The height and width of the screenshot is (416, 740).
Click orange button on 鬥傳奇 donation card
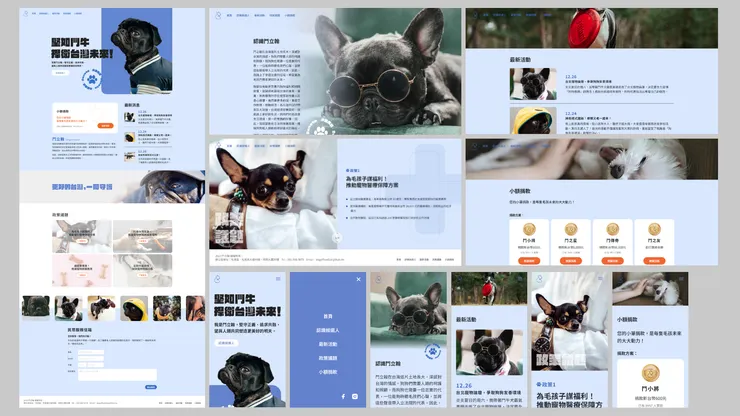pos(613,261)
